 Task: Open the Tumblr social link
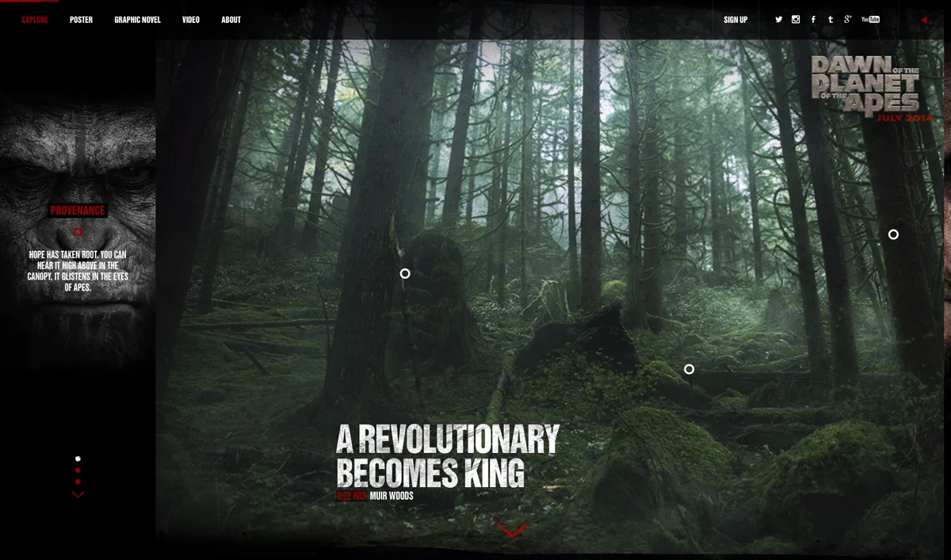pyautogui.click(x=831, y=20)
